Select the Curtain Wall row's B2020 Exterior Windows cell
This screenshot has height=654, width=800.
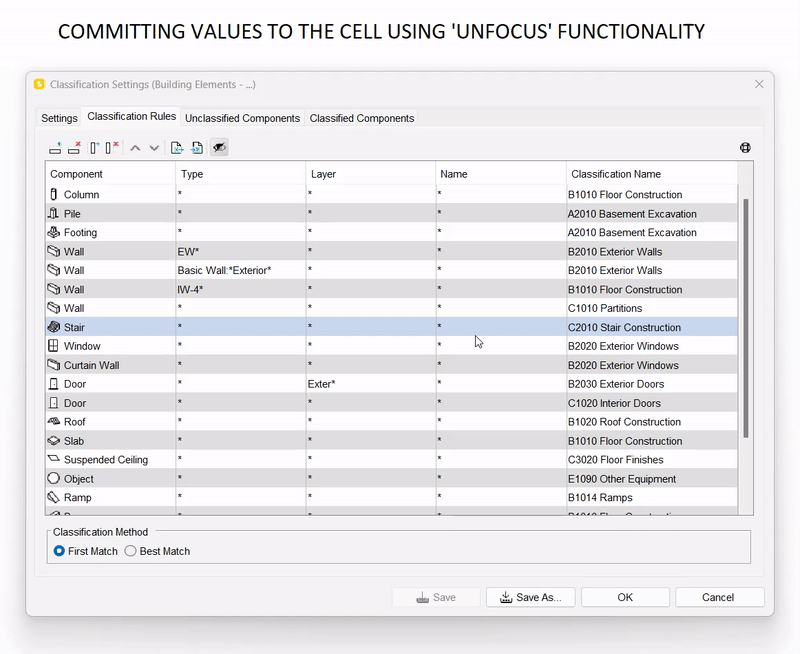[652, 365]
